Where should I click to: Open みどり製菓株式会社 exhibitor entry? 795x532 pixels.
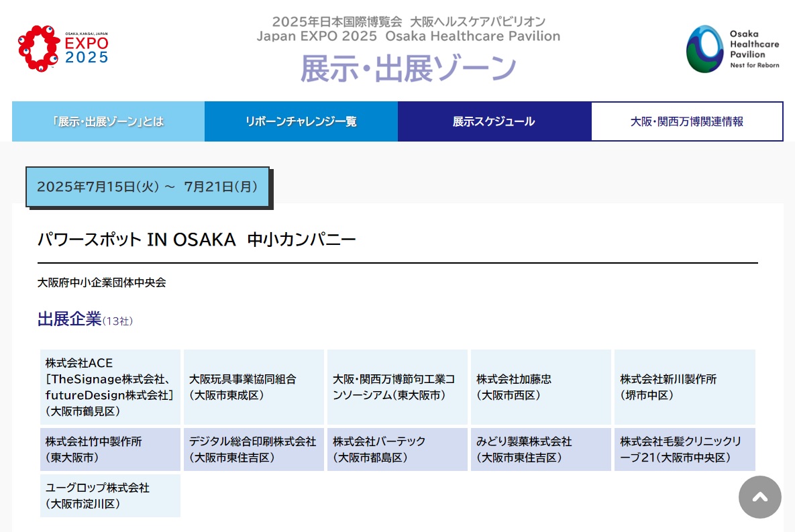541,449
